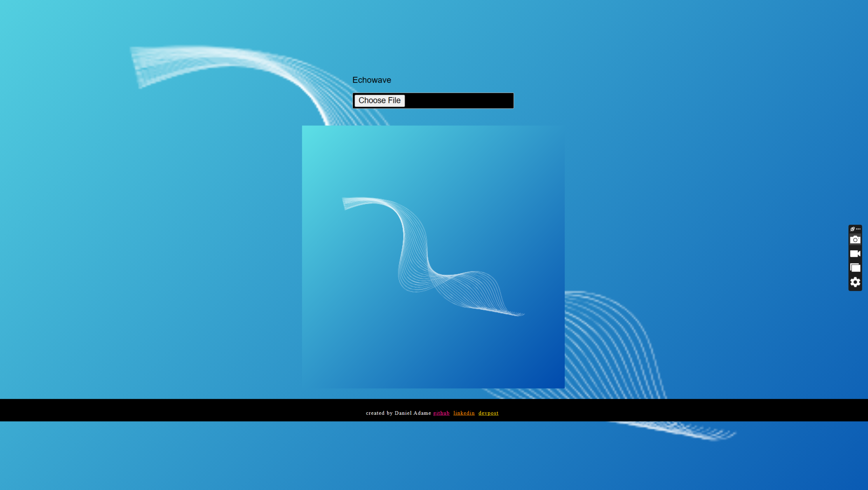The width and height of the screenshot is (868, 490).
Task: Open the stacked windows gallery icon
Action: tap(855, 268)
